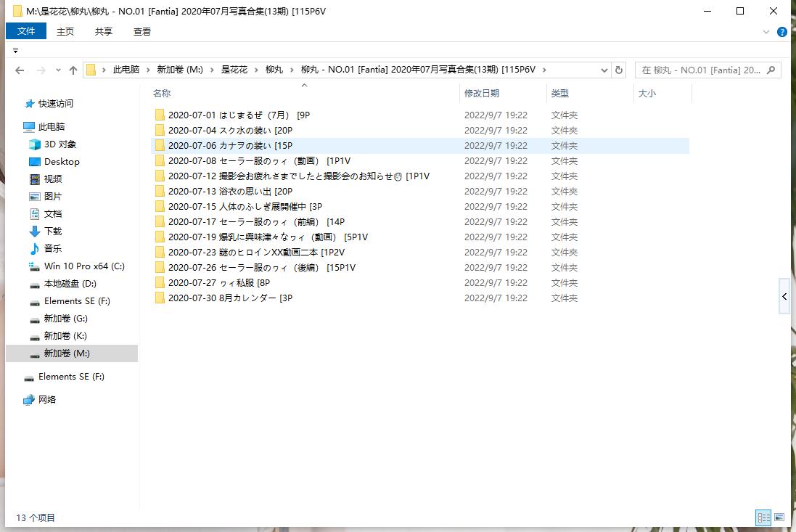Open 3D 对象 in sidebar
This screenshot has height=532, width=796.
click(x=60, y=144)
